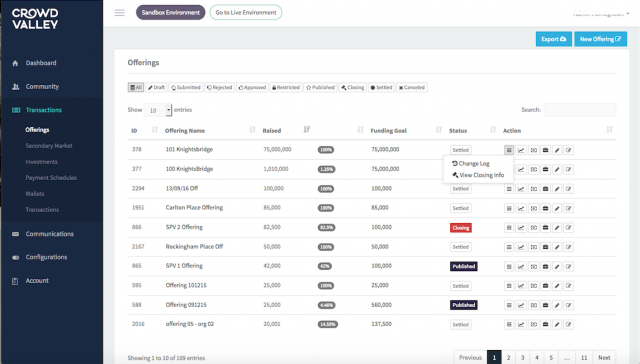Open the chart icon for offering 05 - org 02
Viewport: 640px width, 364px height.
click(x=521, y=324)
